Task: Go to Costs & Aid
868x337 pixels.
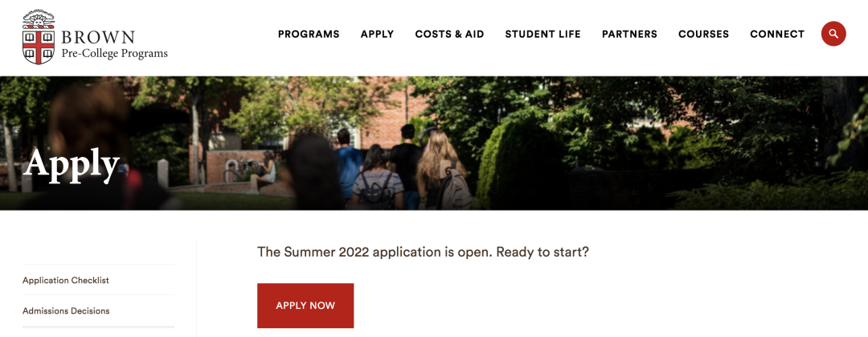Action: [449, 35]
